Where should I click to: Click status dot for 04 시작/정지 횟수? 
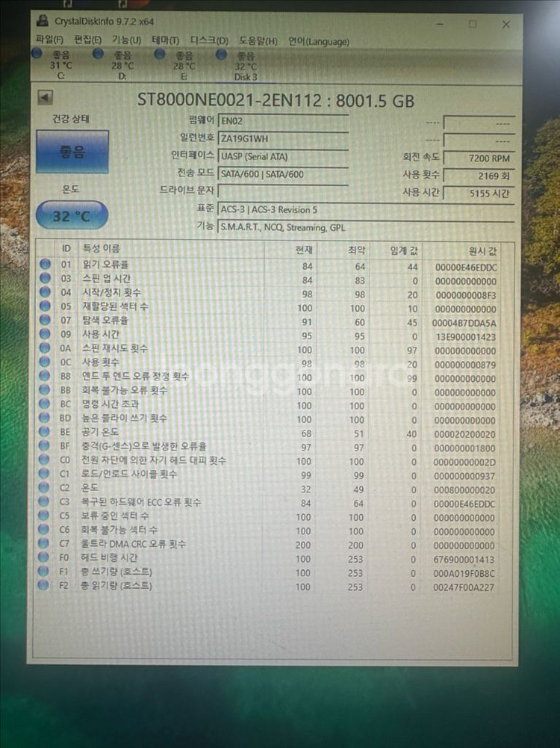(46, 291)
